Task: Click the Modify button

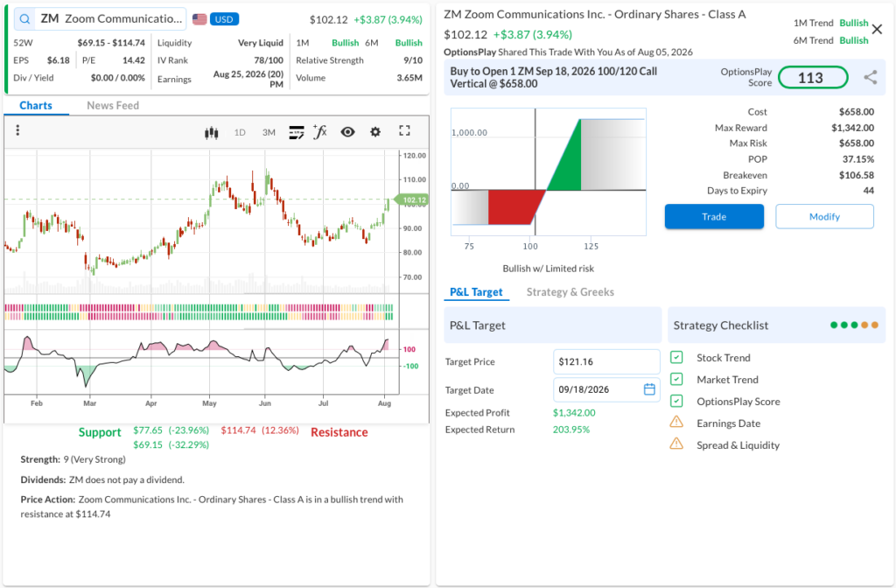Action: (x=824, y=217)
